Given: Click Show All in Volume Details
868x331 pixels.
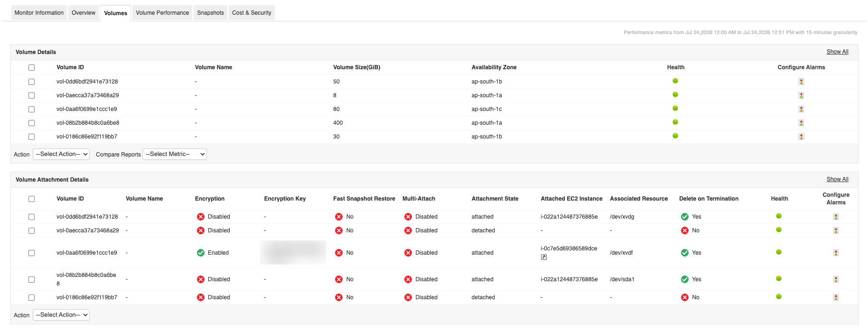Looking at the screenshot, I should 837,52.
